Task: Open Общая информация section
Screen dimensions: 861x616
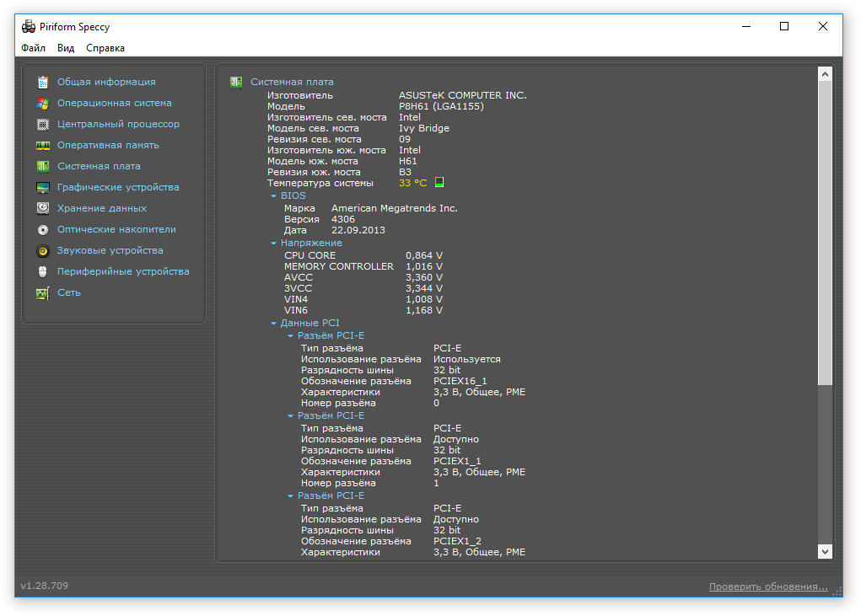Action: point(106,82)
